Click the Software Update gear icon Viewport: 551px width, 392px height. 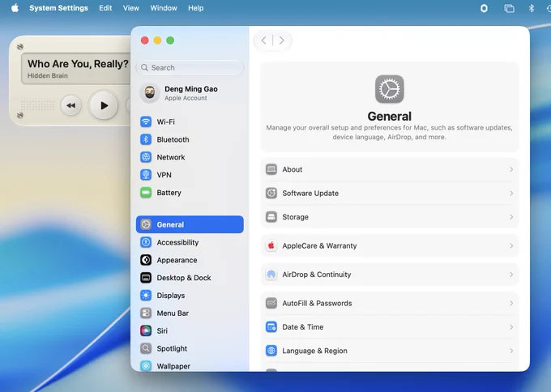coord(271,194)
